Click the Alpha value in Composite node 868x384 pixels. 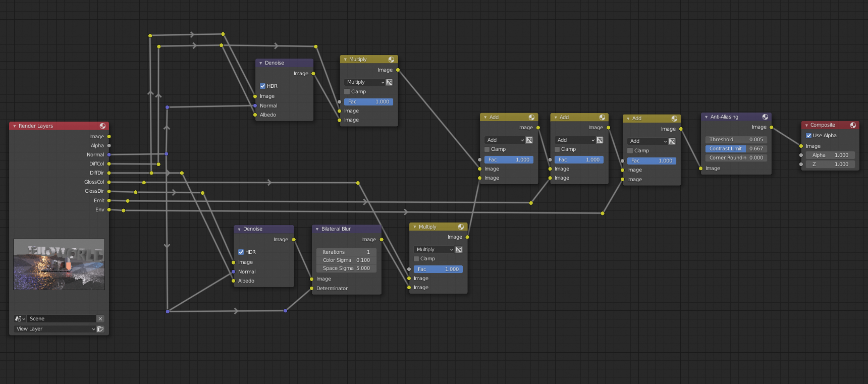[830, 155]
